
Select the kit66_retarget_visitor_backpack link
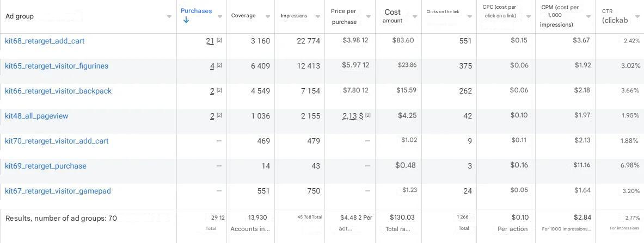pyautogui.click(x=58, y=91)
